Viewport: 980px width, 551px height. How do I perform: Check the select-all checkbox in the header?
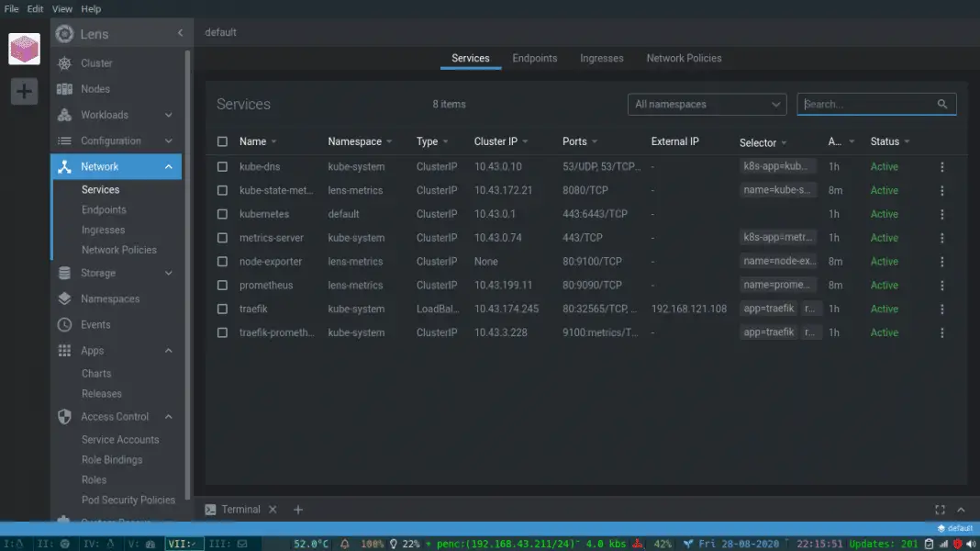(x=221, y=141)
